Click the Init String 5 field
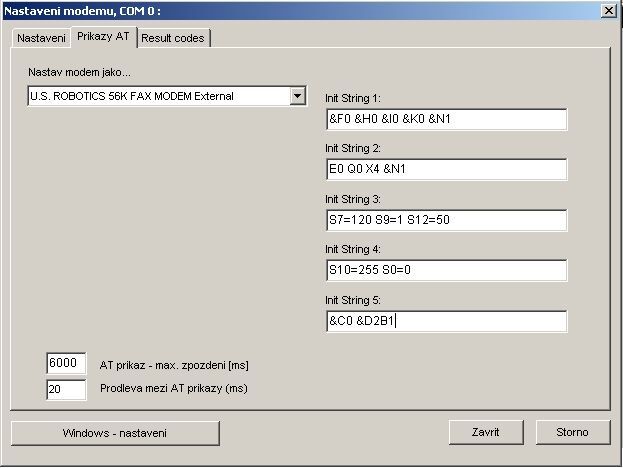 click(x=446, y=321)
